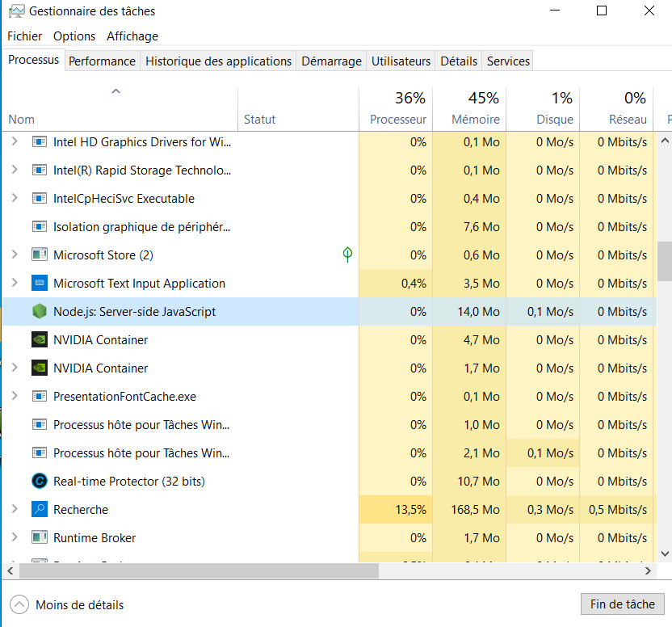This screenshot has width=672, height=627.
Task: Select the Processus tab
Action: tap(33, 60)
